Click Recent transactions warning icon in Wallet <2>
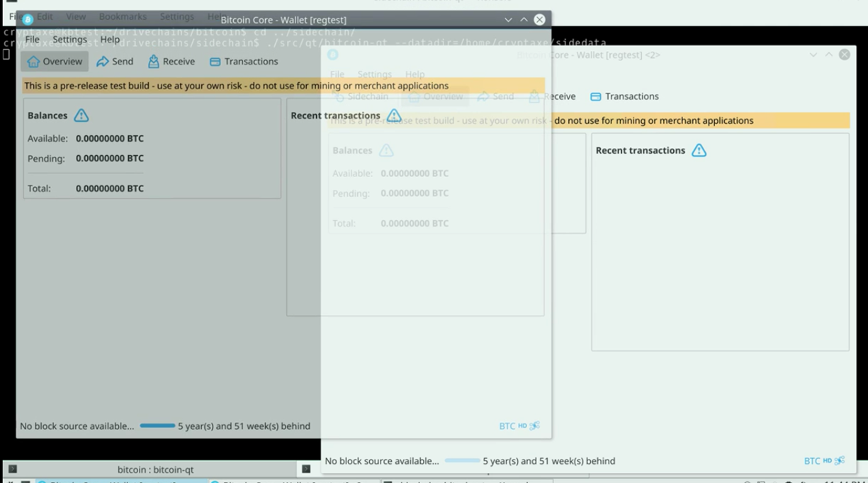Screen dimensions: 868x483 (x=699, y=150)
